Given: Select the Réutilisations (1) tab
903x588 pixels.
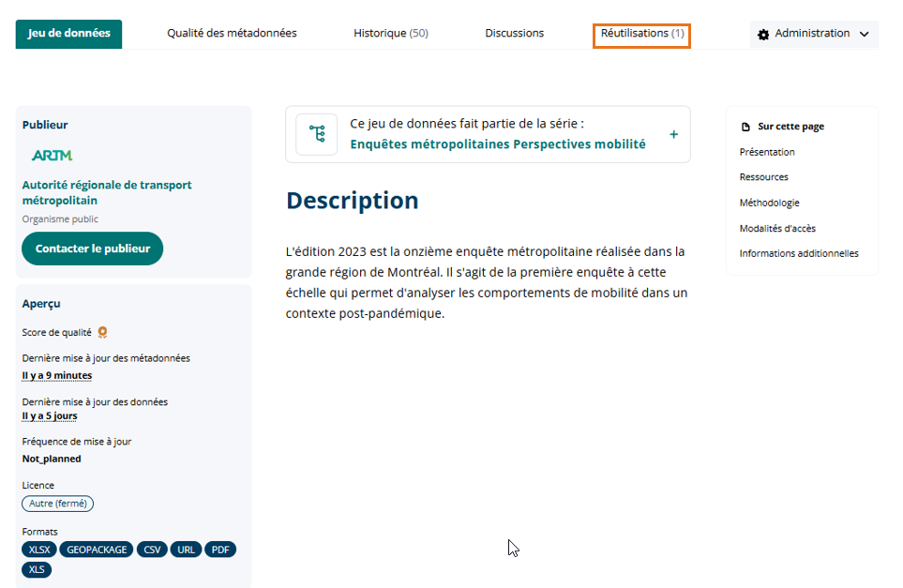Looking at the screenshot, I should [642, 34].
